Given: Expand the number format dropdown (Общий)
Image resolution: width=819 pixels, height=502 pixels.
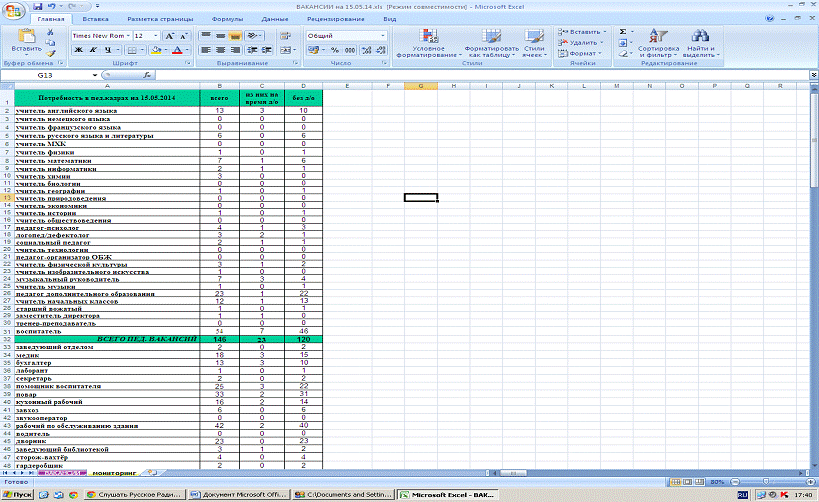Looking at the screenshot, I should (382, 35).
